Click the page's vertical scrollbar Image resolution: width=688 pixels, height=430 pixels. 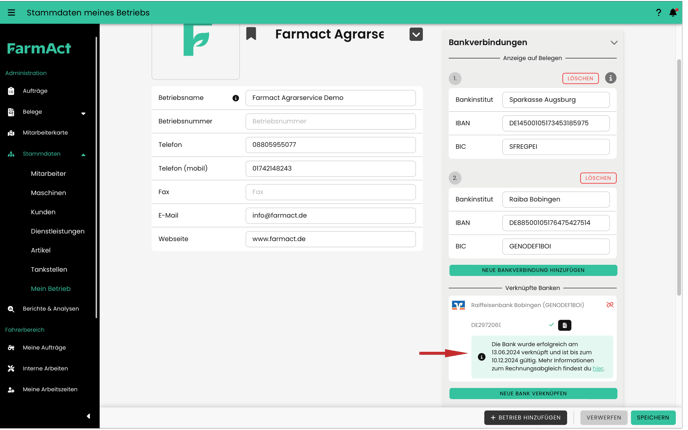(x=679, y=178)
